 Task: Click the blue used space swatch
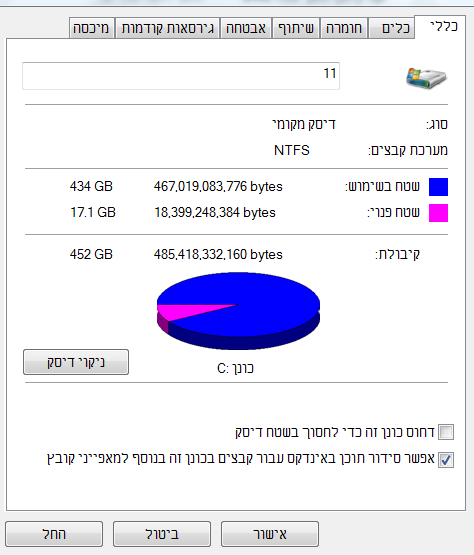[x=438, y=187]
